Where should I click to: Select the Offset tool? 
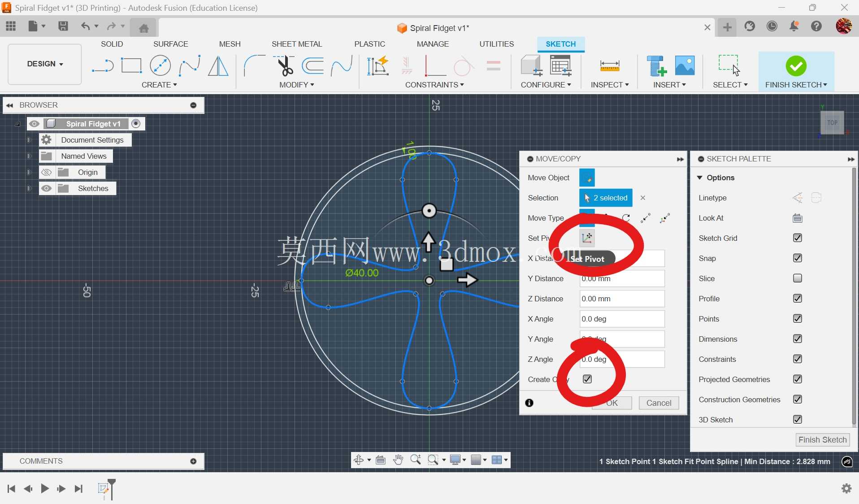click(312, 66)
